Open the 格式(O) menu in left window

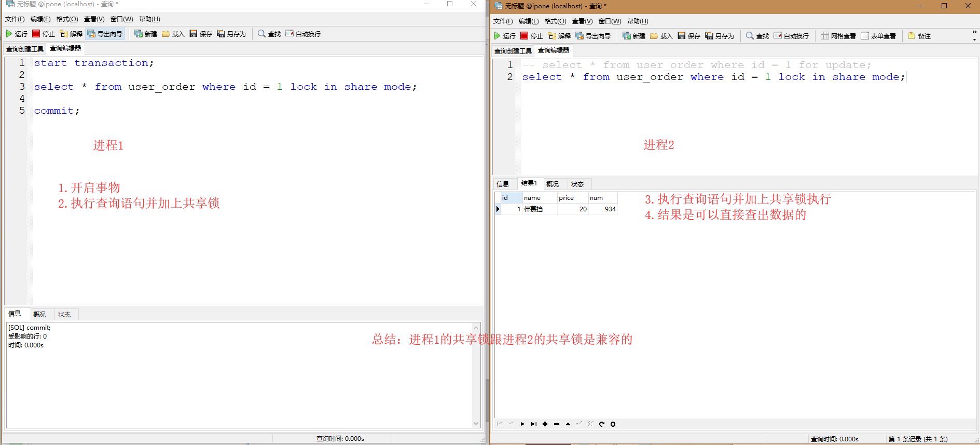pyautogui.click(x=67, y=19)
